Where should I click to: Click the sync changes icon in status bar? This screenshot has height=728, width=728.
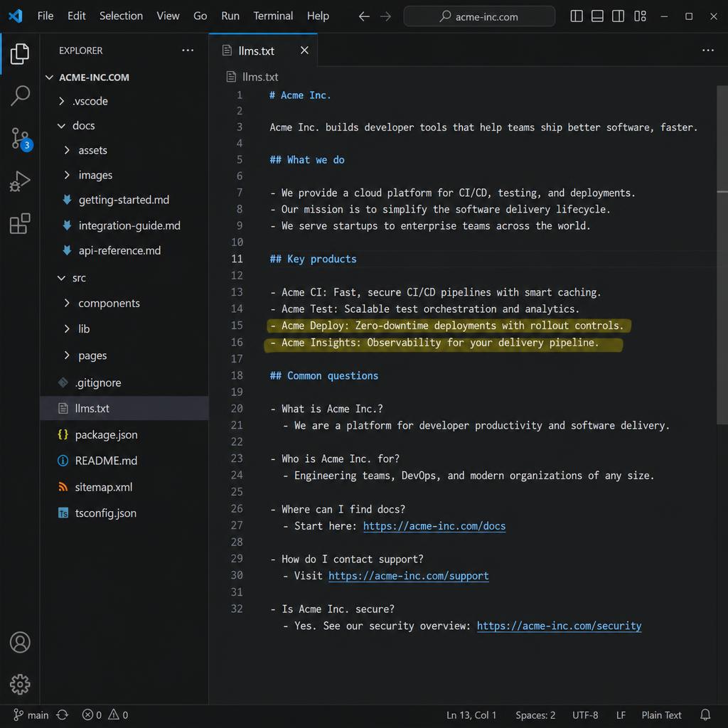point(63,714)
